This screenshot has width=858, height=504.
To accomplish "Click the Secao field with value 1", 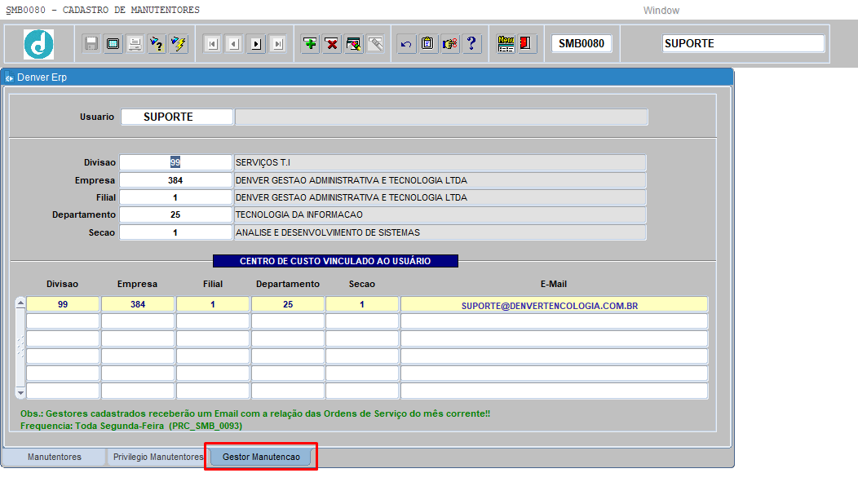I will tap(175, 232).
